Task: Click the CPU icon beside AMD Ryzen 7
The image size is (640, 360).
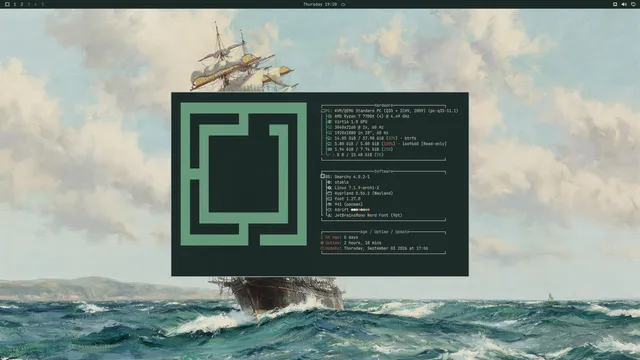Action: pos(330,116)
